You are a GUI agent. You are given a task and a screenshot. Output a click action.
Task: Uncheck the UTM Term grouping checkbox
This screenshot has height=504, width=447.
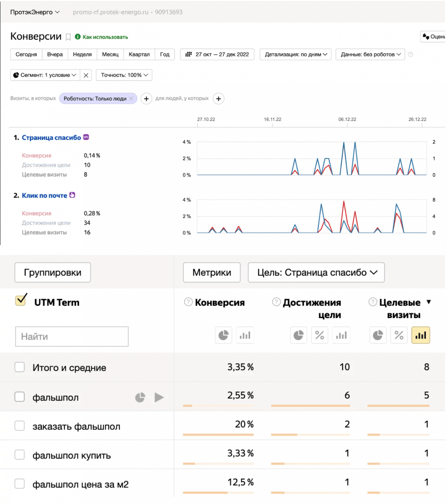click(x=21, y=300)
